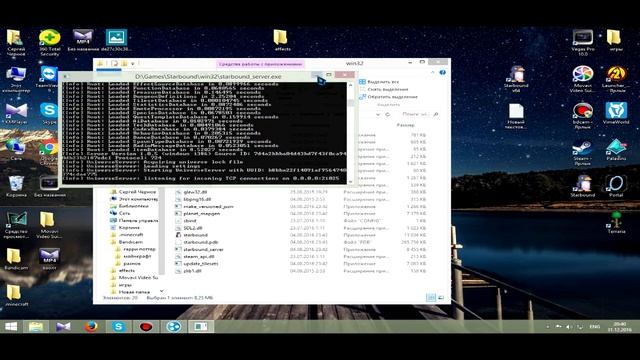Click Обратить выделение in the Explorer ribbon

(388, 97)
